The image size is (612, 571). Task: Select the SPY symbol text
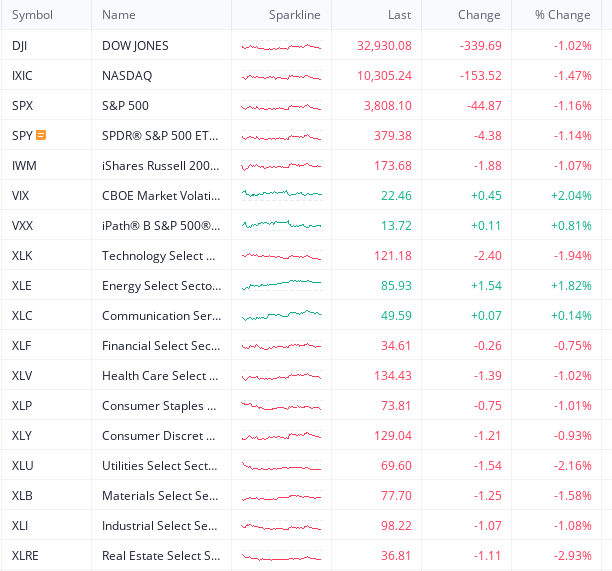click(22, 135)
